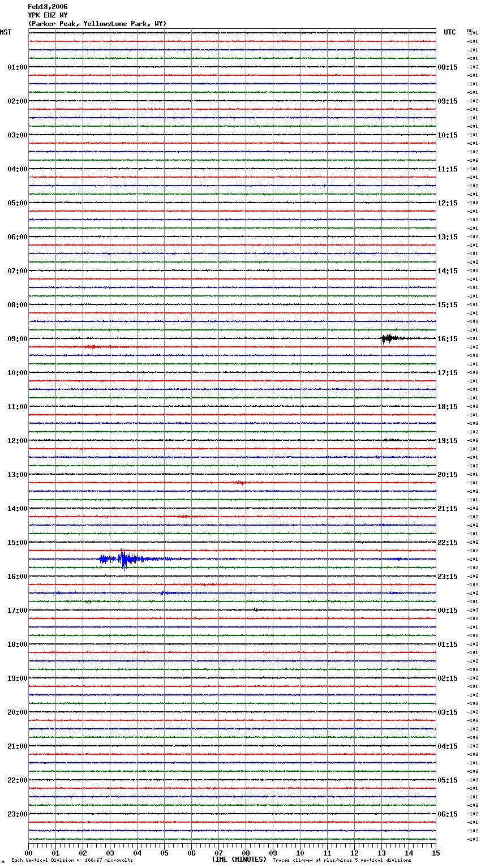Click the MST timezone label
The width and height of the screenshot is (481, 868).
6,32
